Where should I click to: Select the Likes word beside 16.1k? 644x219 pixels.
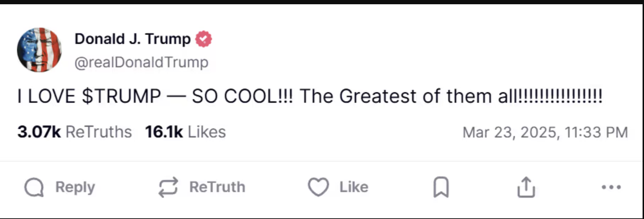pyautogui.click(x=207, y=132)
